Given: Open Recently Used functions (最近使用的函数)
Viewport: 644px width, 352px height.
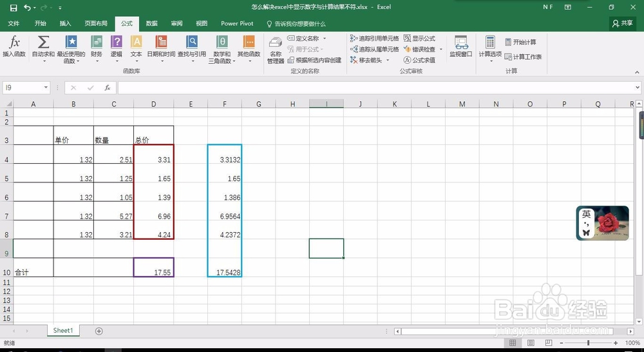Looking at the screenshot, I should tap(71, 48).
